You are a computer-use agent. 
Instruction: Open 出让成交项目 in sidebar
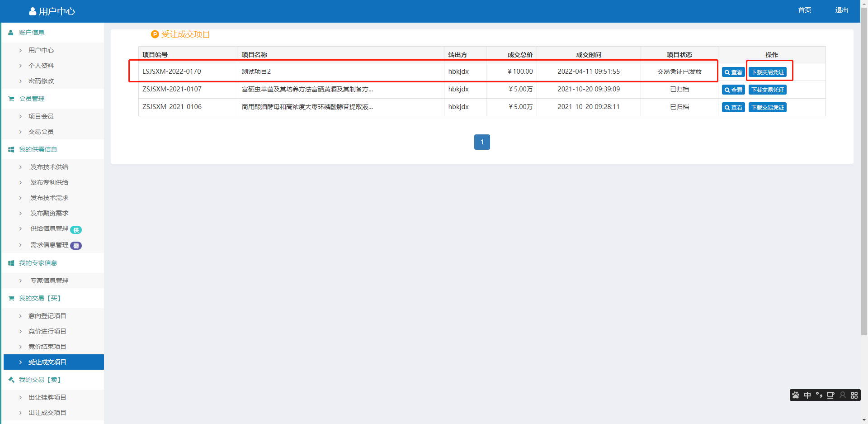(x=47, y=413)
